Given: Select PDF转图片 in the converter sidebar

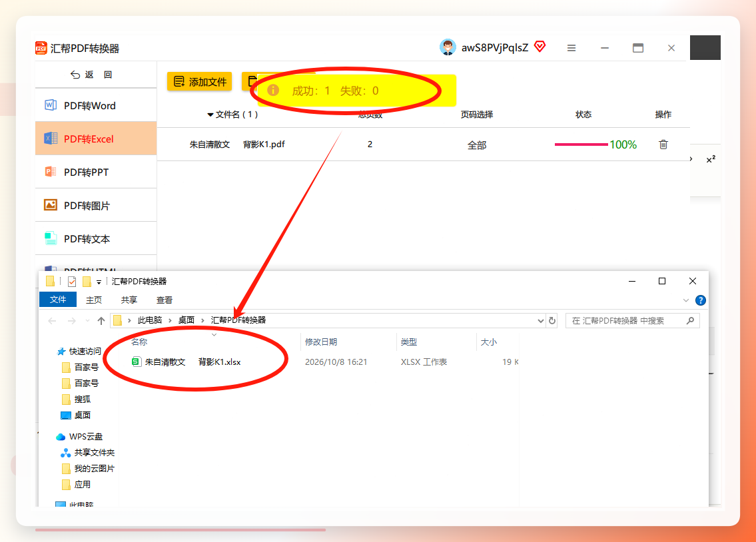Looking at the screenshot, I should click(x=96, y=205).
